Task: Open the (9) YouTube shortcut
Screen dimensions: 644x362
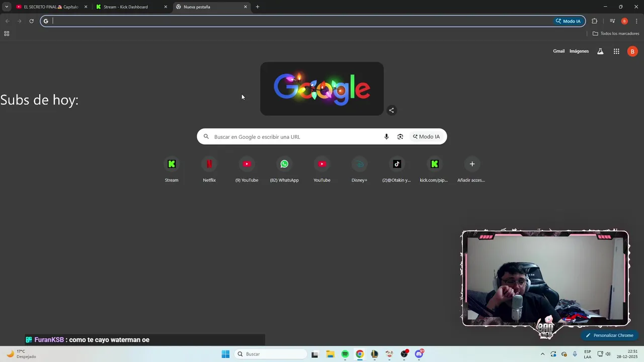Action: [x=247, y=169]
